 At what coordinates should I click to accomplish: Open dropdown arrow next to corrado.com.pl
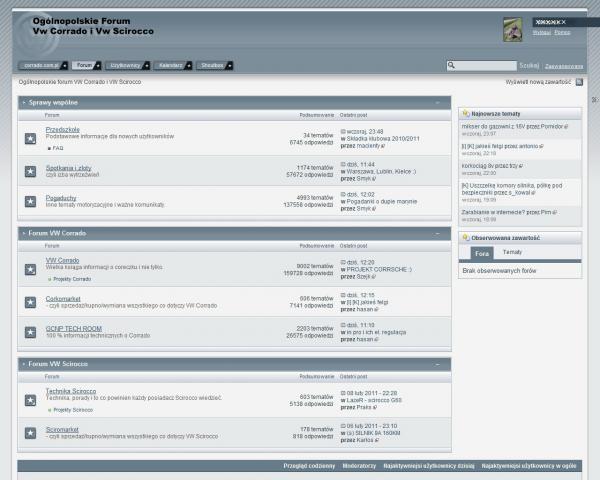[65, 66]
